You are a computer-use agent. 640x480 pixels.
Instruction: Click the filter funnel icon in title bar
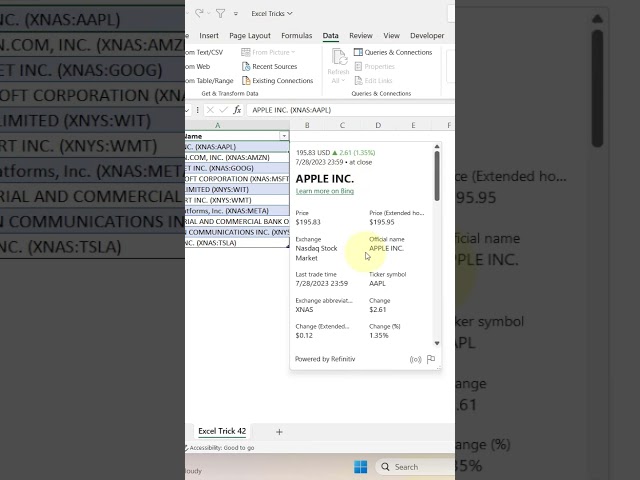[x=220, y=13]
